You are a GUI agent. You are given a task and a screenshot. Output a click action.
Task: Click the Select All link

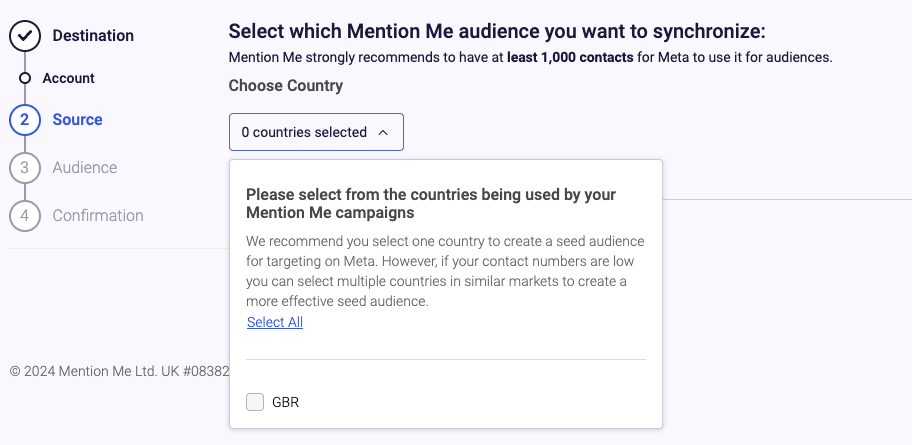point(275,322)
